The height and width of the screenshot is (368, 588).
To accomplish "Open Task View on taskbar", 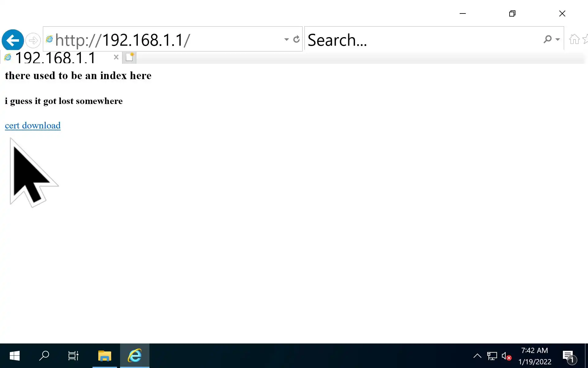I will click(73, 356).
